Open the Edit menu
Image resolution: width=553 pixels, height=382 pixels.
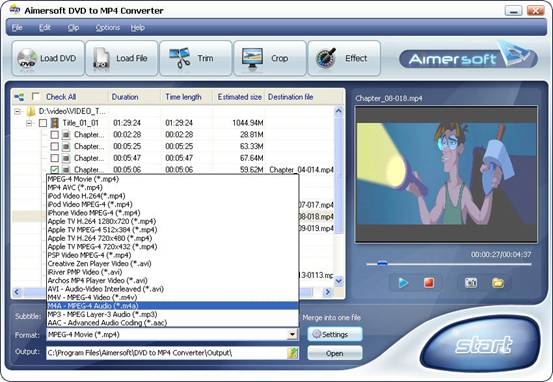45,28
